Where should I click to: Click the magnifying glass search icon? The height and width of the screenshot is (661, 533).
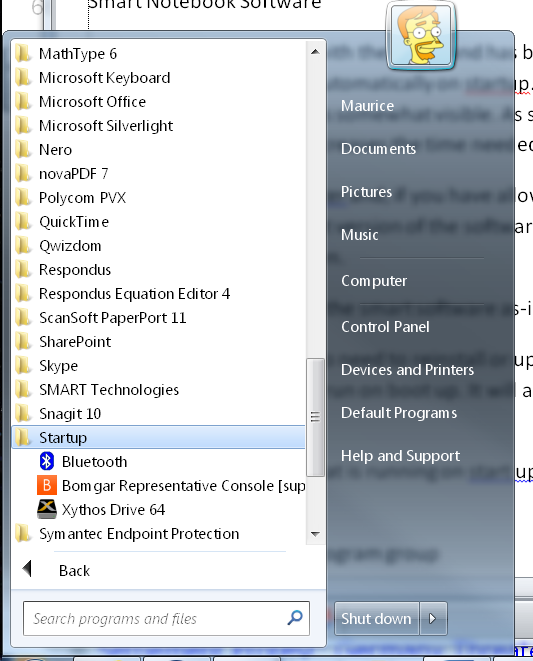click(x=295, y=618)
